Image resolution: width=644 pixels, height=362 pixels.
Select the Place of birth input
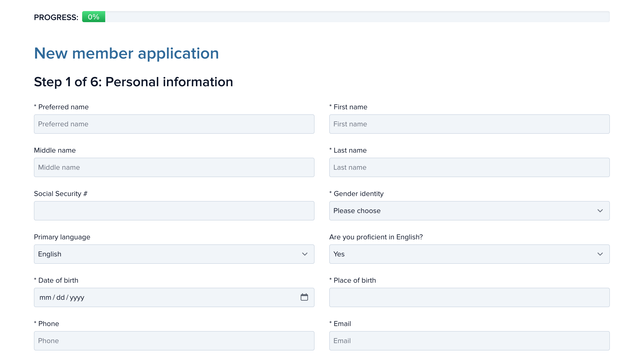pyautogui.click(x=469, y=297)
